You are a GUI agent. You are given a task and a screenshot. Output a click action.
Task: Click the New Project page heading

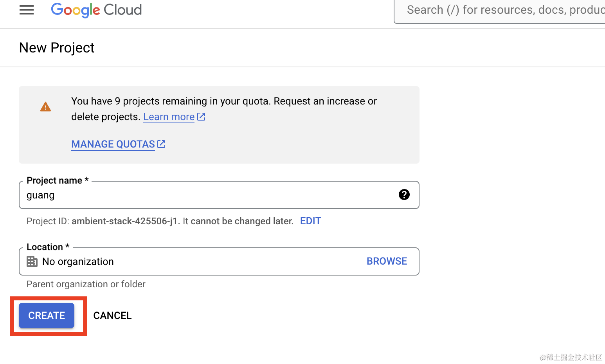(x=57, y=48)
